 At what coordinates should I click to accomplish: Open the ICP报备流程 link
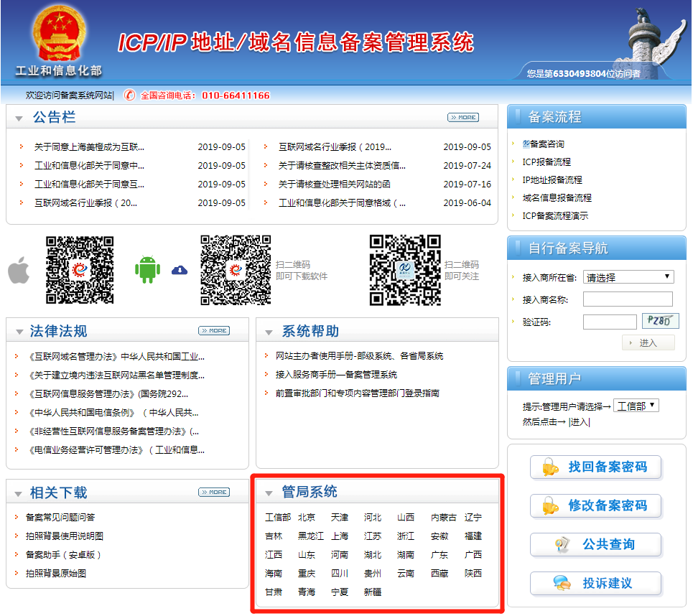point(547,162)
